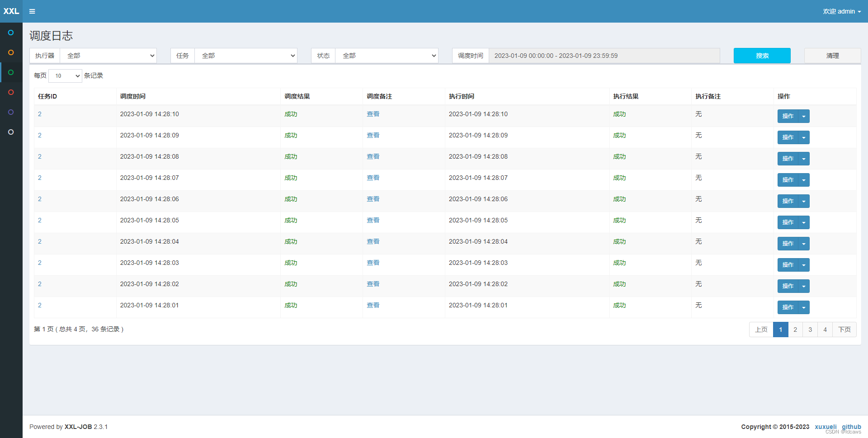This screenshot has width=868, height=438.
Task: Click 操作 button in 14:28:02 row
Action: 788,286
